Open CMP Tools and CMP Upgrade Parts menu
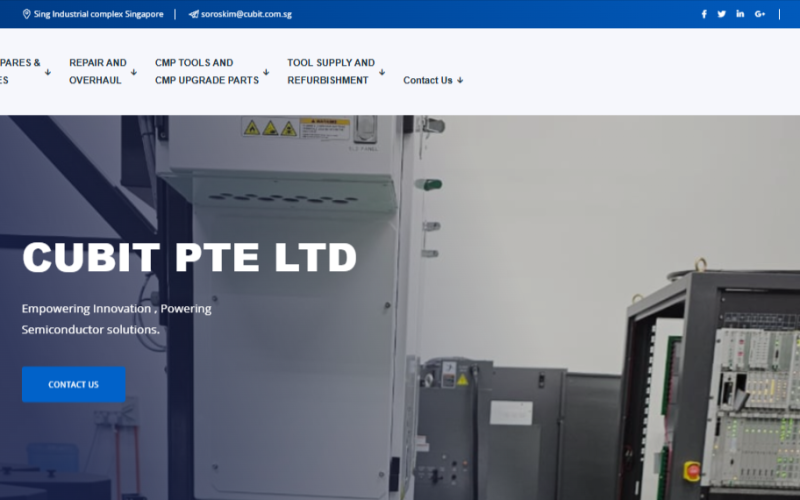This screenshot has height=500, width=800. pos(206,71)
